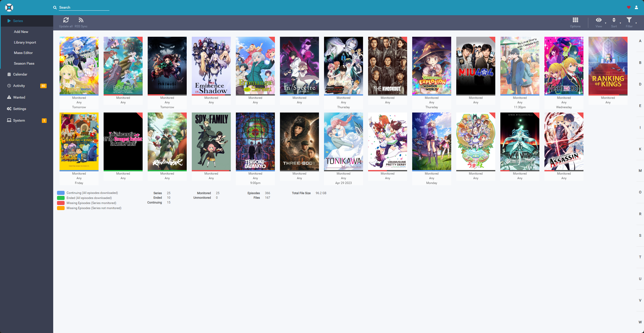Click the orange Missing Episodes not monitored swatch
The image size is (644, 333).
tap(61, 208)
